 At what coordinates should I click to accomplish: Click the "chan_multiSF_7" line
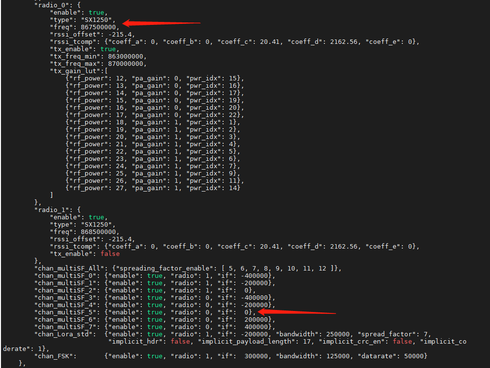[155, 327]
